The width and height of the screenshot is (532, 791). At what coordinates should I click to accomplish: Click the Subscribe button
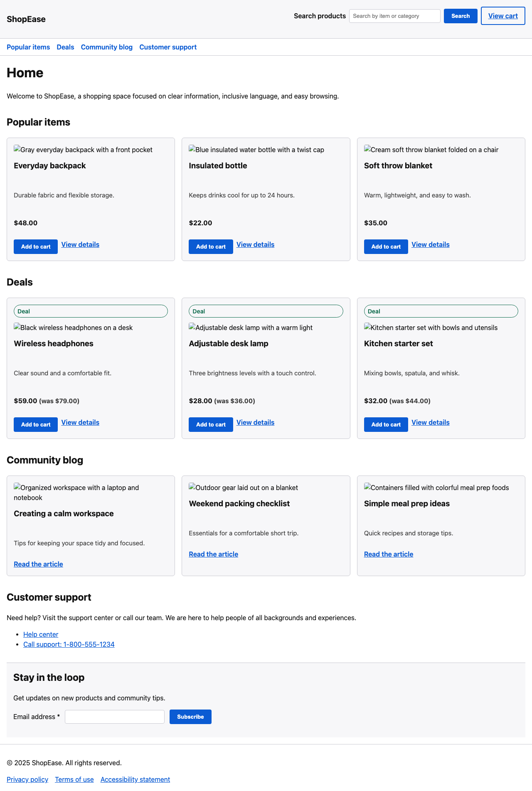(190, 717)
